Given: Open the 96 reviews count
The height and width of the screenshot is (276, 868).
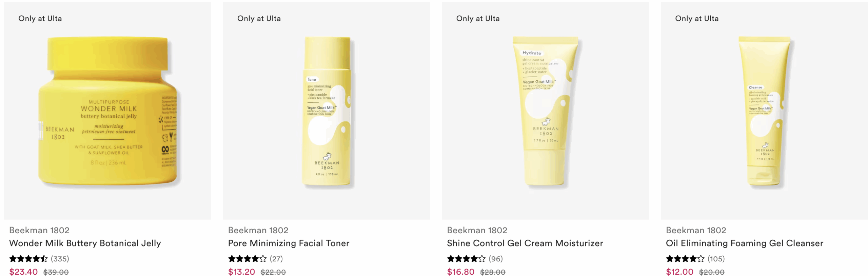Looking at the screenshot, I should pos(496,259).
